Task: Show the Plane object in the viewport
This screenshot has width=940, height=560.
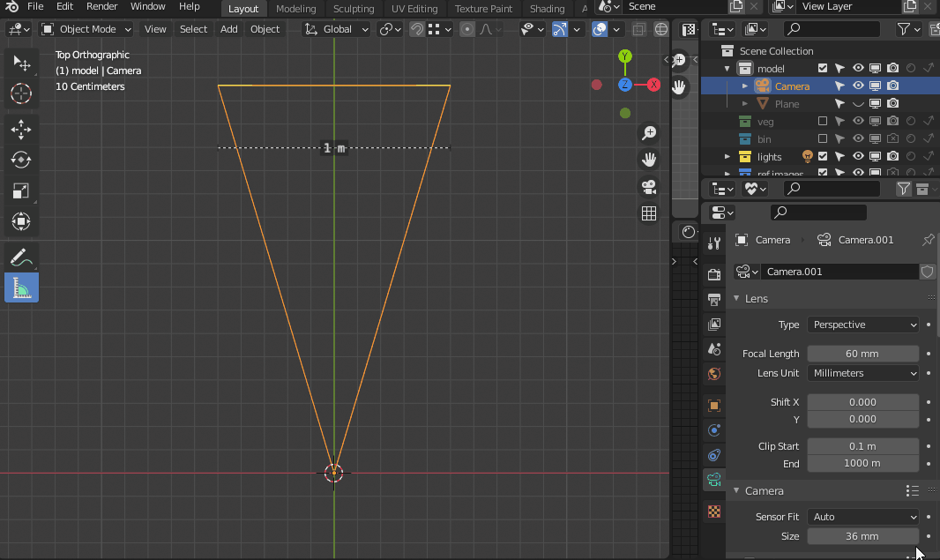Action: point(856,103)
